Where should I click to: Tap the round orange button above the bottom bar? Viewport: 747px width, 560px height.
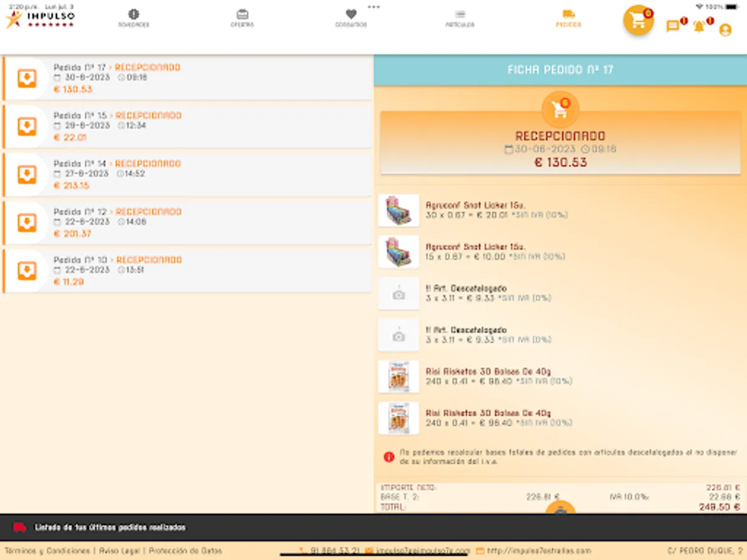[560, 508]
